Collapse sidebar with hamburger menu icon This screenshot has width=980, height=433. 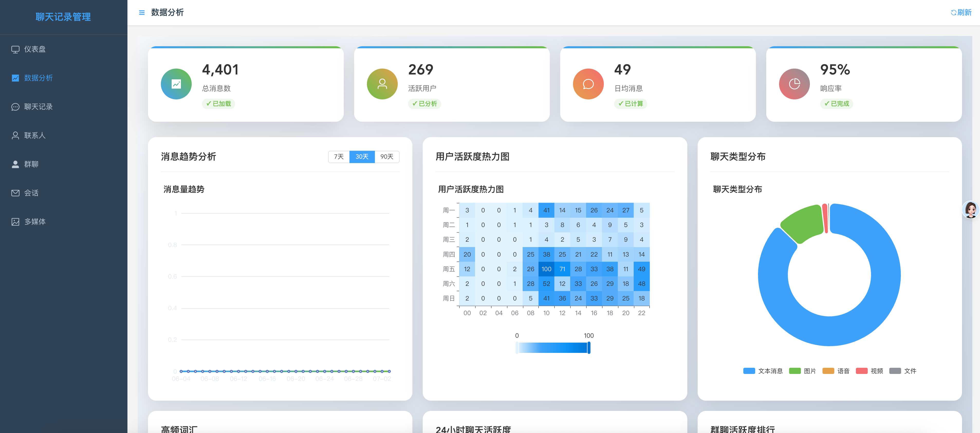(142, 13)
